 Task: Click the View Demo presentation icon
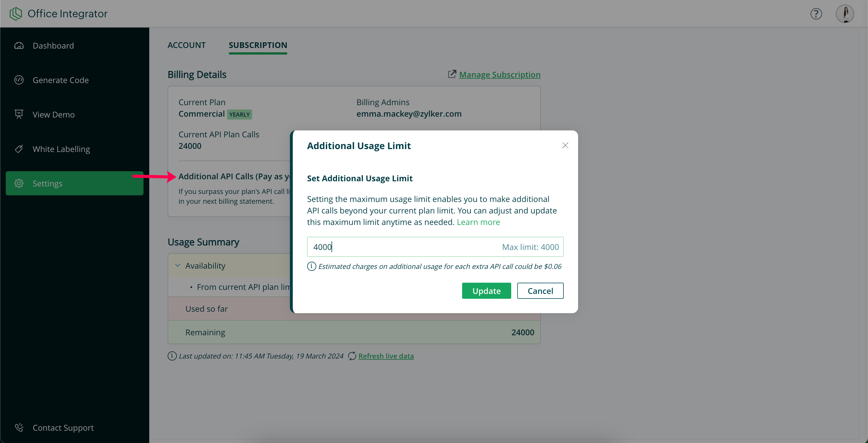point(19,114)
